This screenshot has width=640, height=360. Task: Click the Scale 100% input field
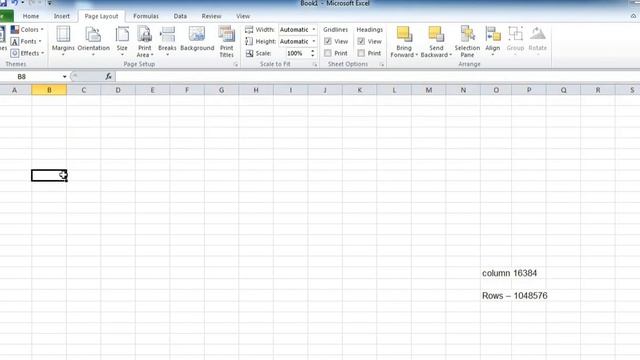coord(298,53)
